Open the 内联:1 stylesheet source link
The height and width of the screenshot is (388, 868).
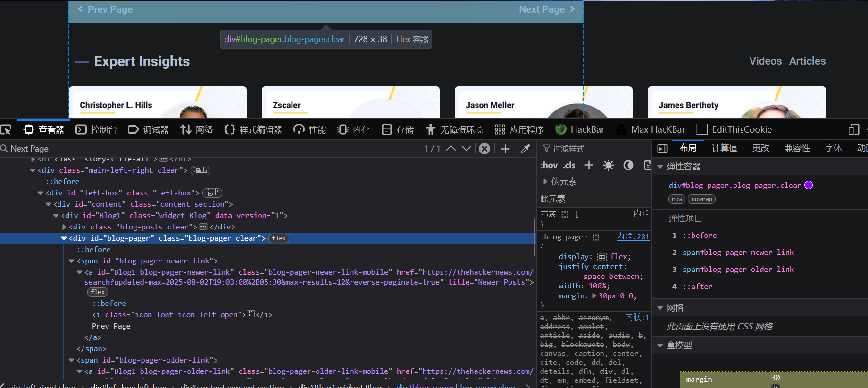click(637, 317)
